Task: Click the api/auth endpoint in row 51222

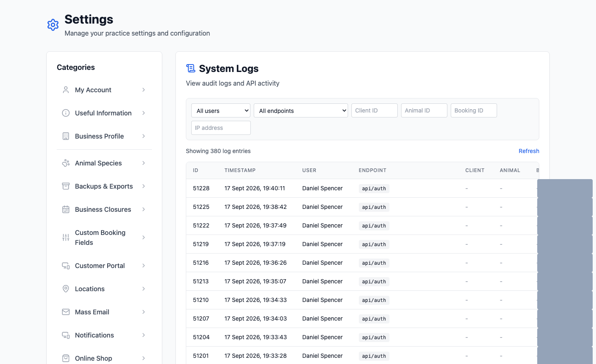Action: 374,225
